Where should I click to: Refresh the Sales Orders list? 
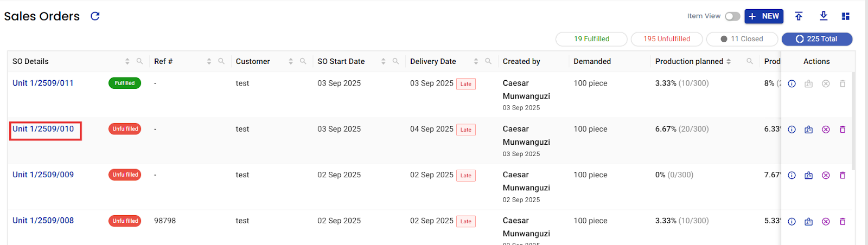point(95,16)
